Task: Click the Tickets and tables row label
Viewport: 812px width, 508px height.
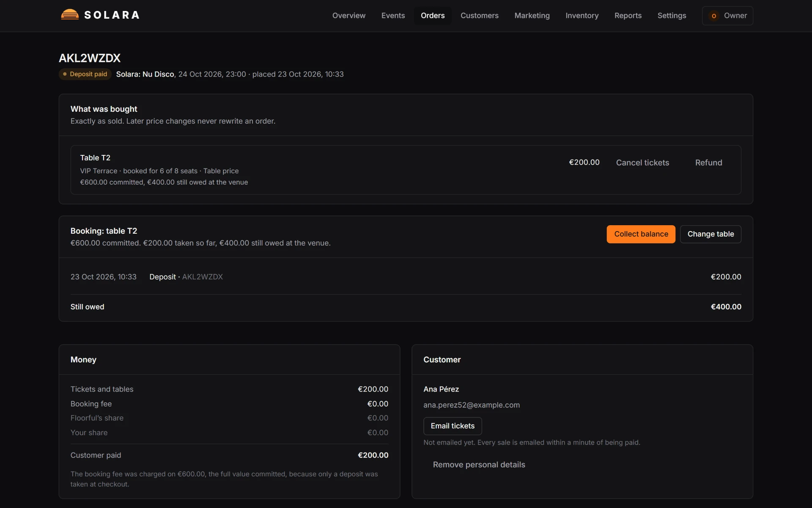Action: point(102,389)
